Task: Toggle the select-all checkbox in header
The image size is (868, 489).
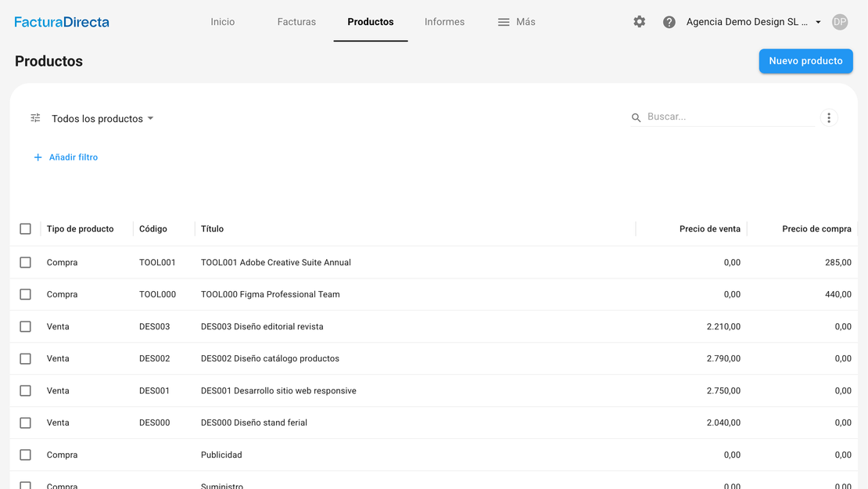Action: [26, 229]
